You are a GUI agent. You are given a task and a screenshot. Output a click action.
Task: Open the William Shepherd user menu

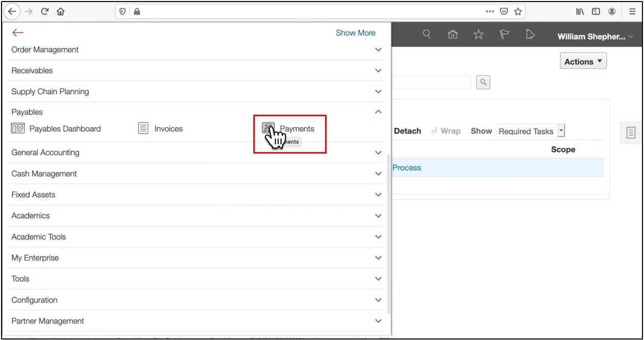[x=595, y=37]
